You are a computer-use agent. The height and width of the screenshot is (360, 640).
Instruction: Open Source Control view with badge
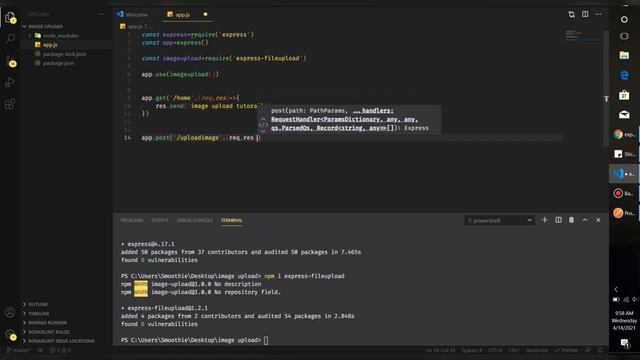point(10,61)
